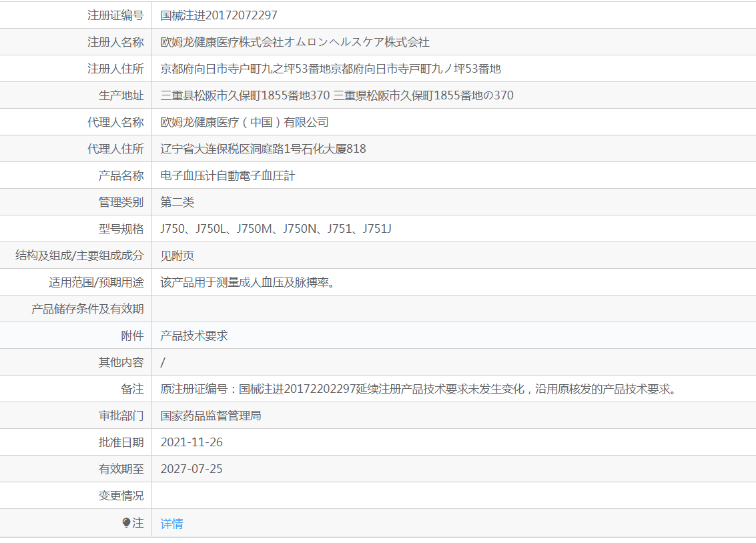Viewport: 756px width, 543px height.
Task: Click the 代理人名称 label
Action: click(115, 122)
